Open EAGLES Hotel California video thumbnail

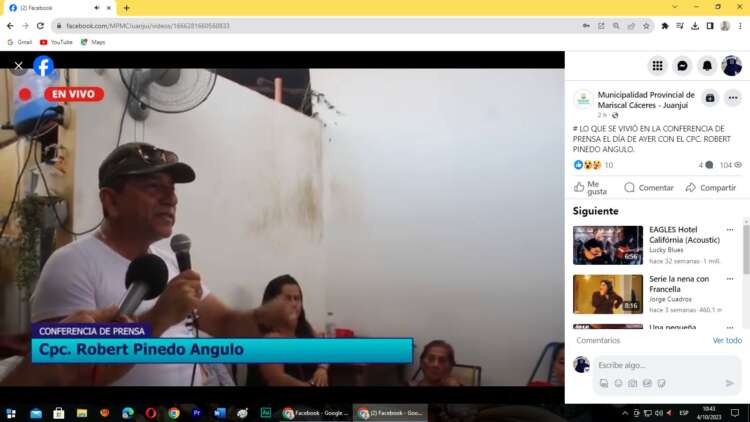coord(607,245)
